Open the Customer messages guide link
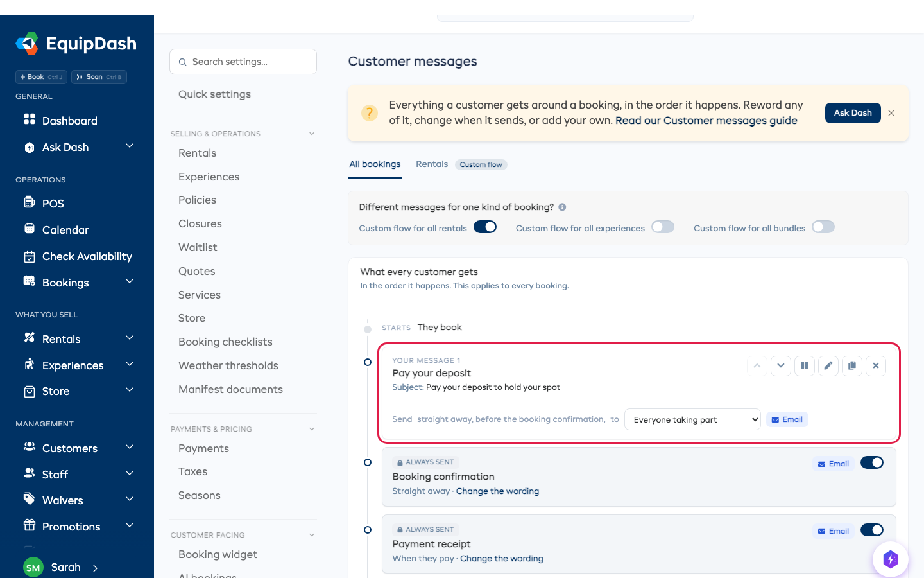 click(x=706, y=121)
